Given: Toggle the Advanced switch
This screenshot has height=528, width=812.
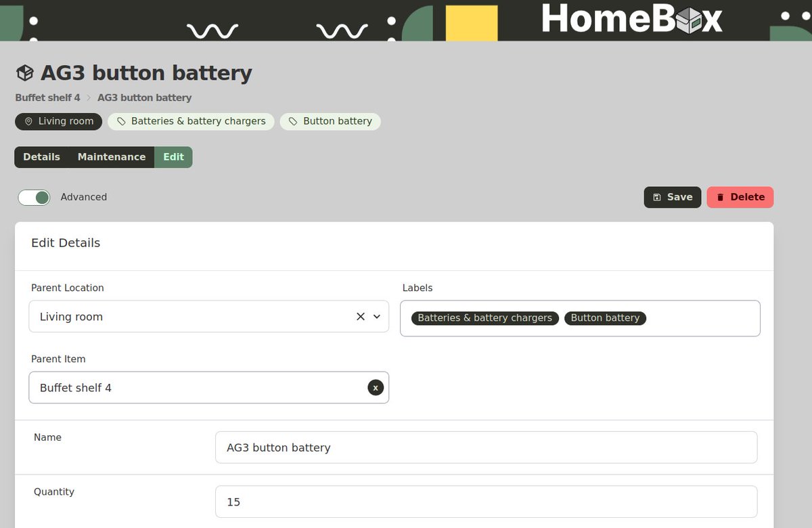Looking at the screenshot, I should pos(34,197).
